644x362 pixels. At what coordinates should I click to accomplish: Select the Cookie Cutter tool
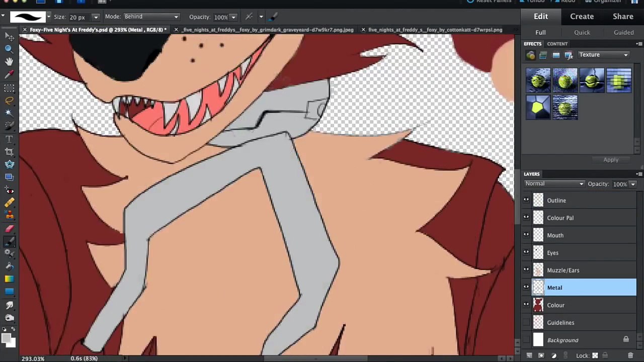(x=9, y=164)
